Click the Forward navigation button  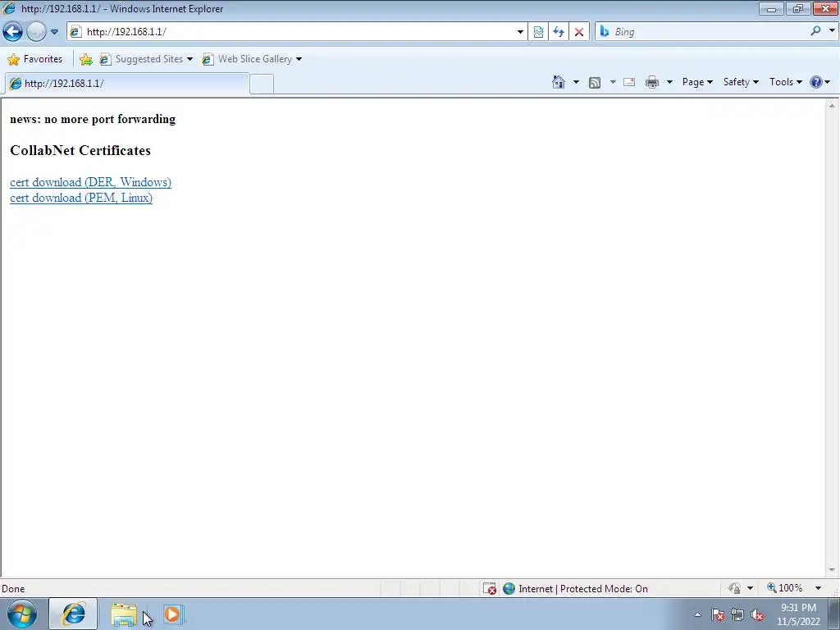(36, 32)
